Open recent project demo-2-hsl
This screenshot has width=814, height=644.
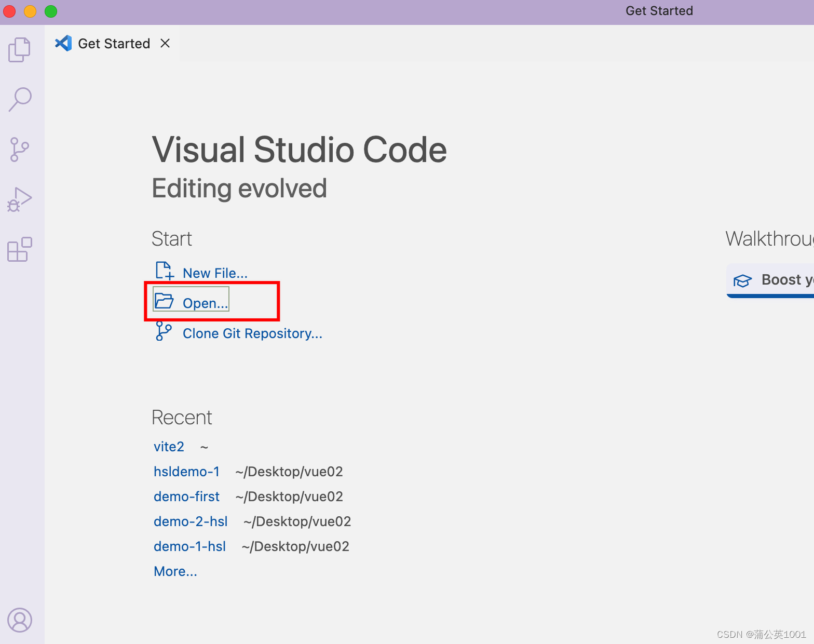pyautogui.click(x=191, y=521)
